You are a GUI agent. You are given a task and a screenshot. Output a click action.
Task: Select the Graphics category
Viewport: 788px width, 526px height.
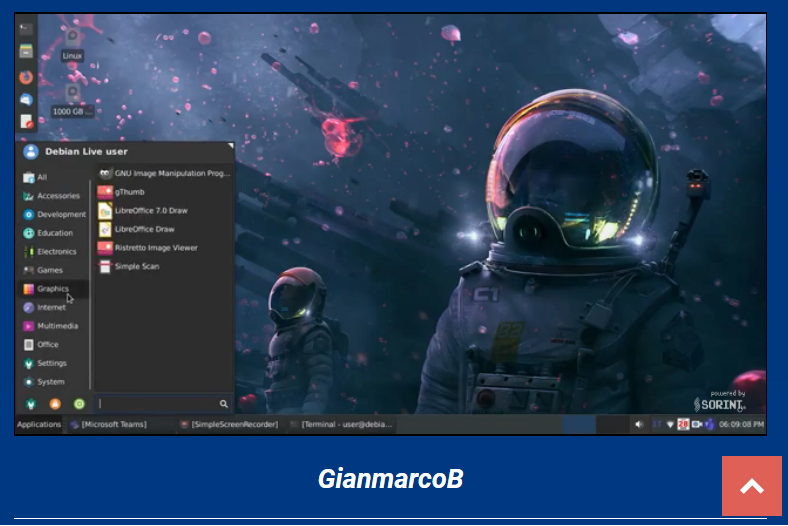click(54, 288)
